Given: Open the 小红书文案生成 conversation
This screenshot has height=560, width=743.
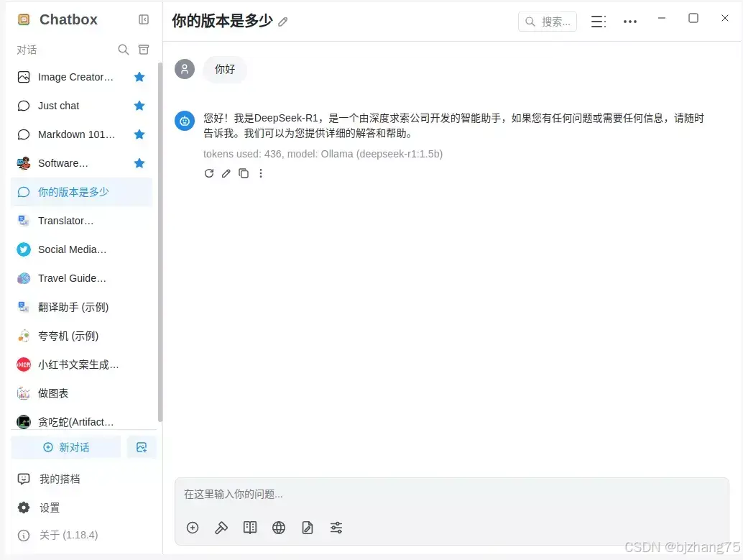Looking at the screenshot, I should (x=81, y=364).
